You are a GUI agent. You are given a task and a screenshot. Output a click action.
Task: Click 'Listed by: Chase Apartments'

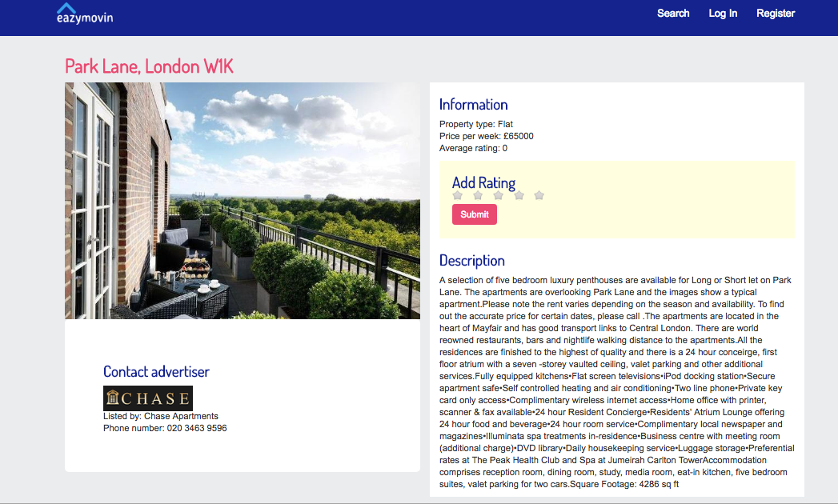click(x=161, y=416)
